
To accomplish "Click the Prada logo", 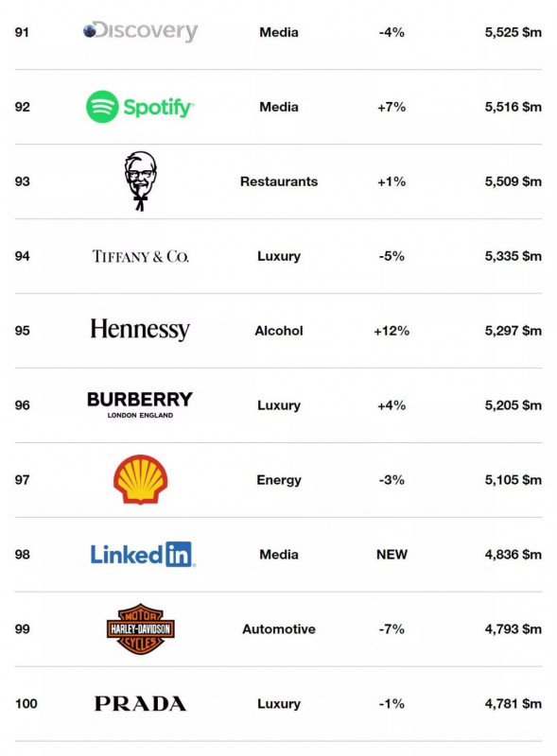I will 141,703.
